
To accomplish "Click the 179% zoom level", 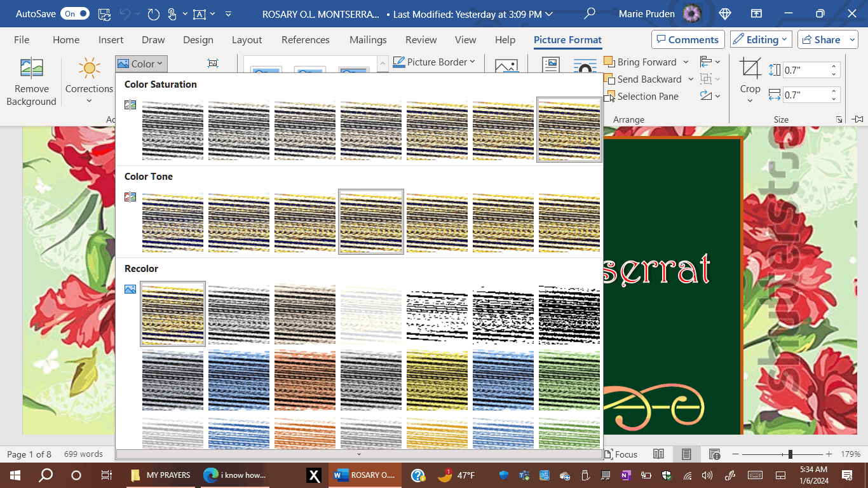I will 850,454.
